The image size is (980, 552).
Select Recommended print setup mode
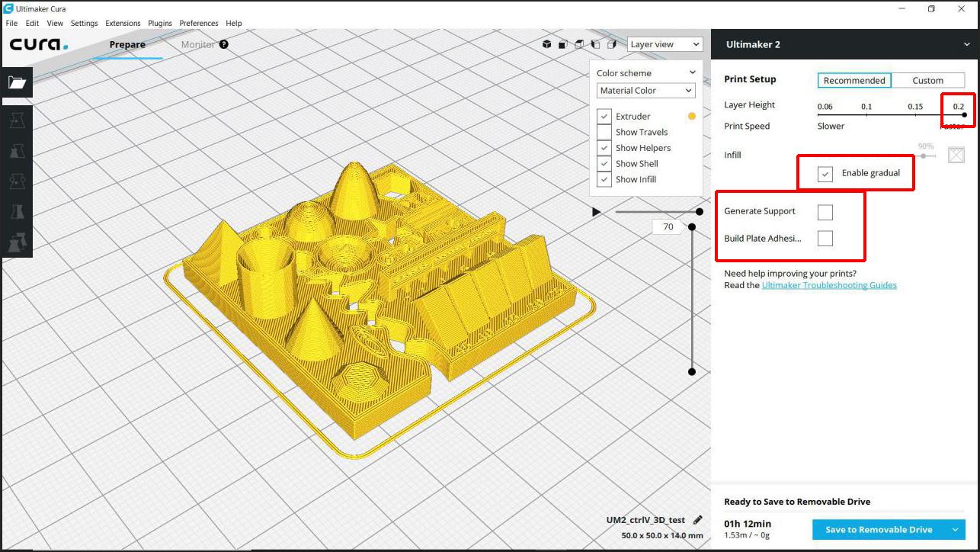(x=854, y=80)
